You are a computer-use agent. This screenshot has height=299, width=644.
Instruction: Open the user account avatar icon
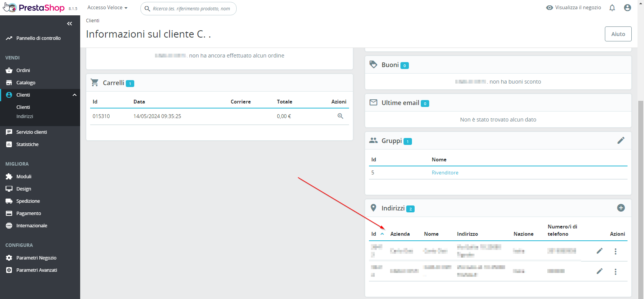coord(628,8)
